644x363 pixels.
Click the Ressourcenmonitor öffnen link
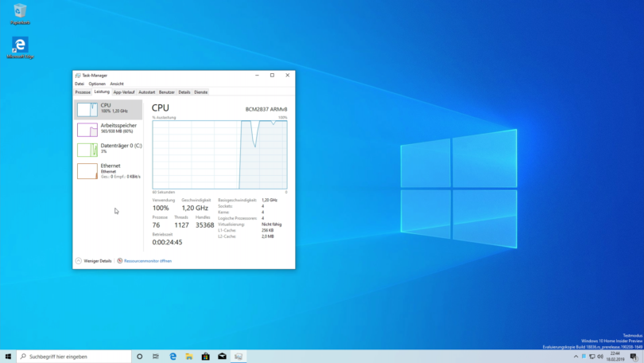149,261
